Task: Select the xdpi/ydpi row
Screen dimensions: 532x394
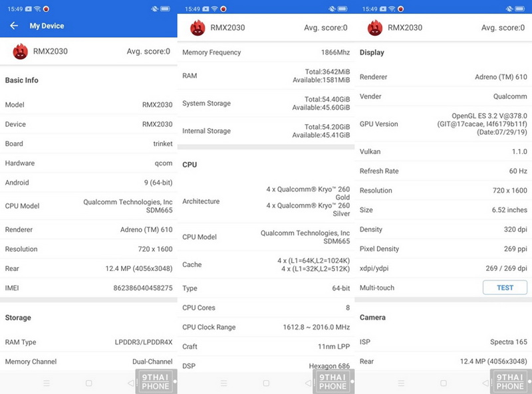Action: click(x=444, y=268)
